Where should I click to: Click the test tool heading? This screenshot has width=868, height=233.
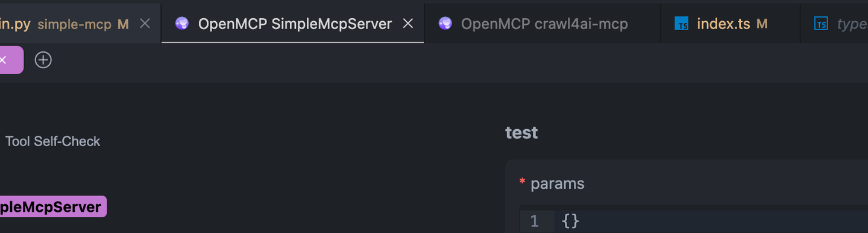click(x=521, y=133)
